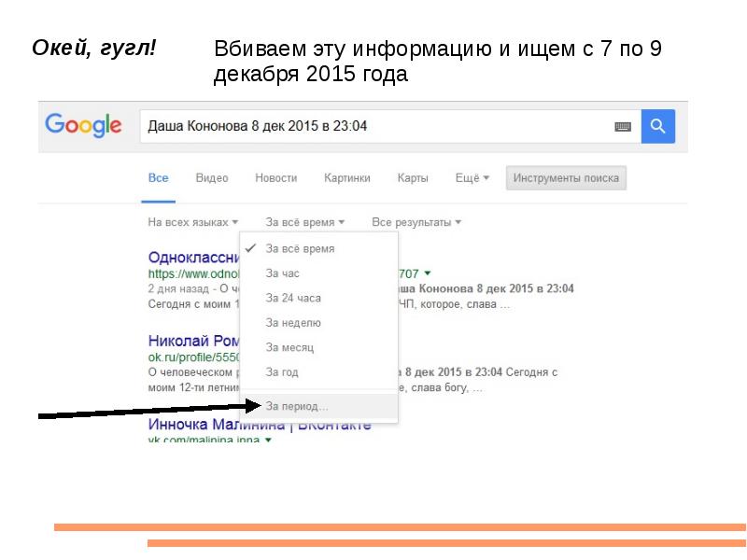Select checked За всё время menu option

pos(318,248)
